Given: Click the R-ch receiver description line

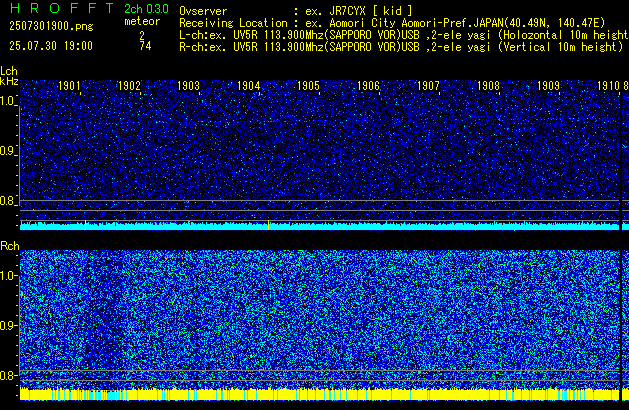Looking at the screenshot, I should (401, 47).
